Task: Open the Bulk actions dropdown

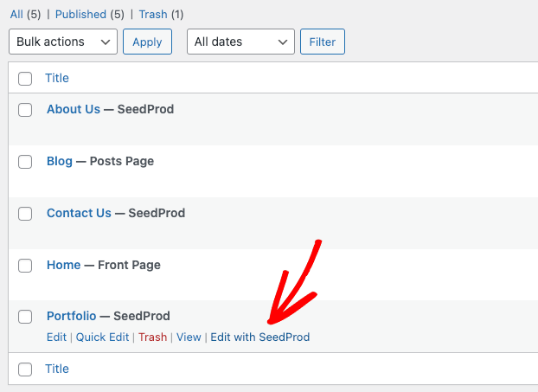Action: pos(62,42)
